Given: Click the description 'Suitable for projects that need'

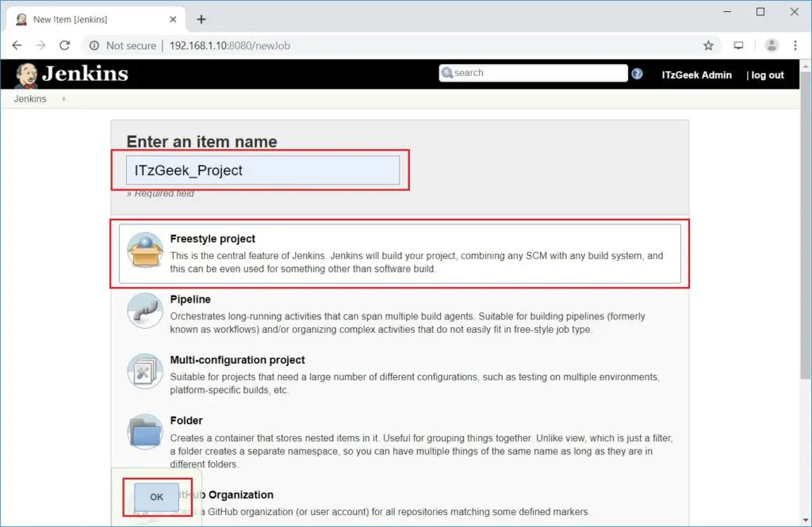Looking at the screenshot, I should 414,383.
